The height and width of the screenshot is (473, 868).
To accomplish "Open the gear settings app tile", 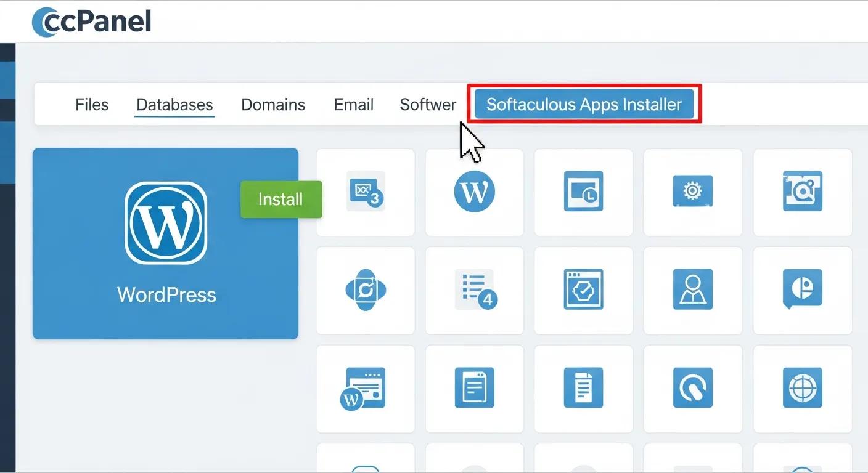I will click(x=693, y=192).
